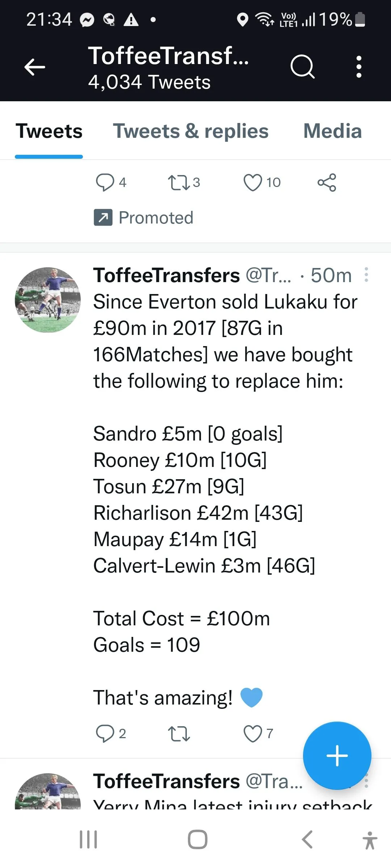The width and height of the screenshot is (391, 868).
Task: Like the promoted tweet with 10 likes
Action: point(253,182)
